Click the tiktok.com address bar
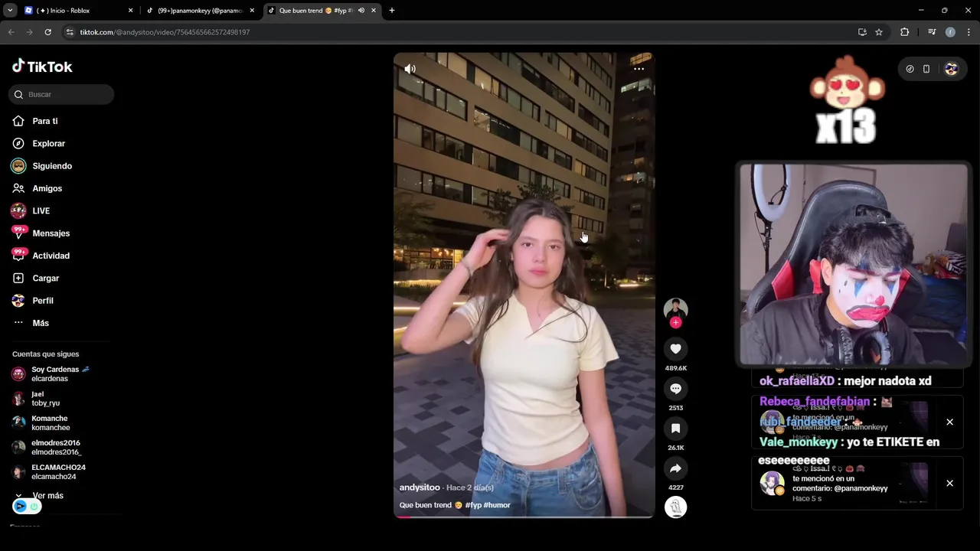980x551 pixels. point(459,32)
